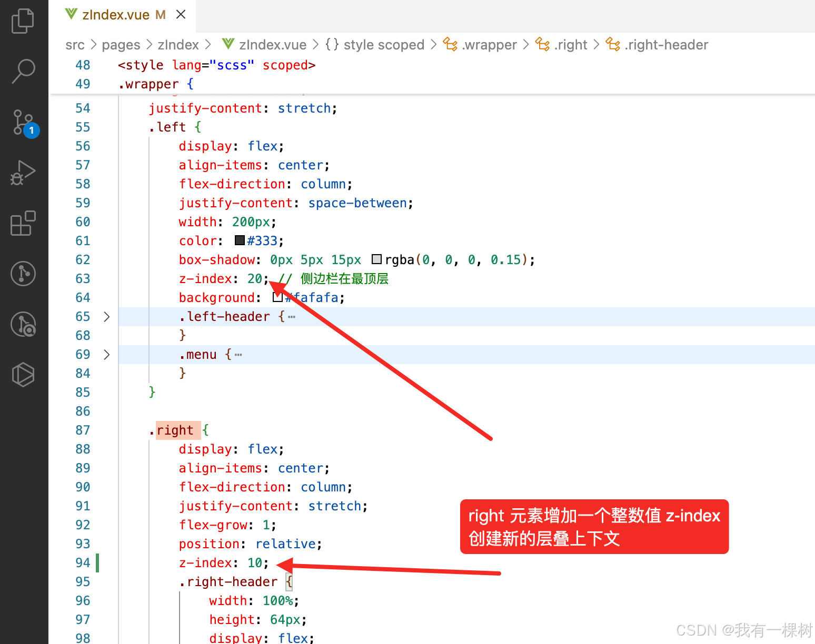
Task: Click the .wrapper breadcrumb symbol icon
Action: 450,44
